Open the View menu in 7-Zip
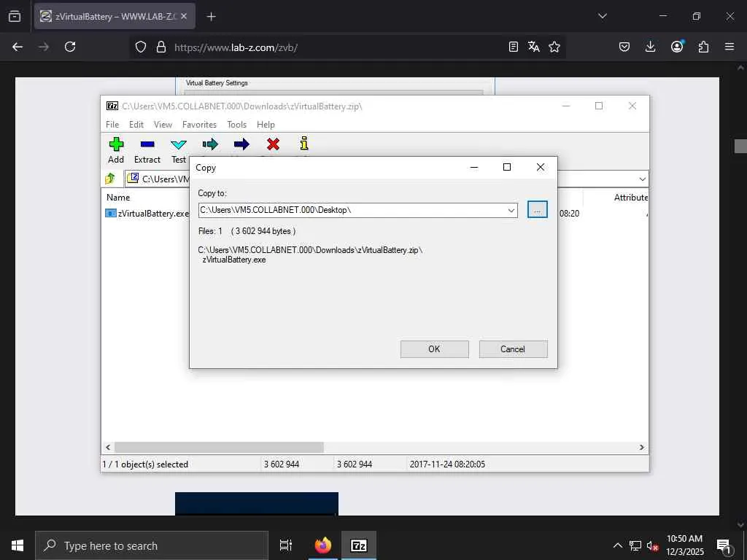747x560 pixels. 163,124
